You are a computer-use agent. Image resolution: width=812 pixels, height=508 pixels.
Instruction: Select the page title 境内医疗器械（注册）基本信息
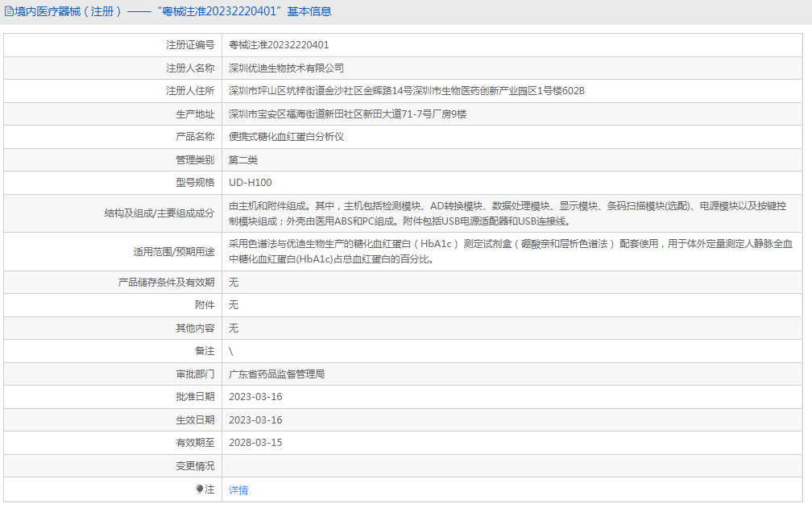click(172, 11)
